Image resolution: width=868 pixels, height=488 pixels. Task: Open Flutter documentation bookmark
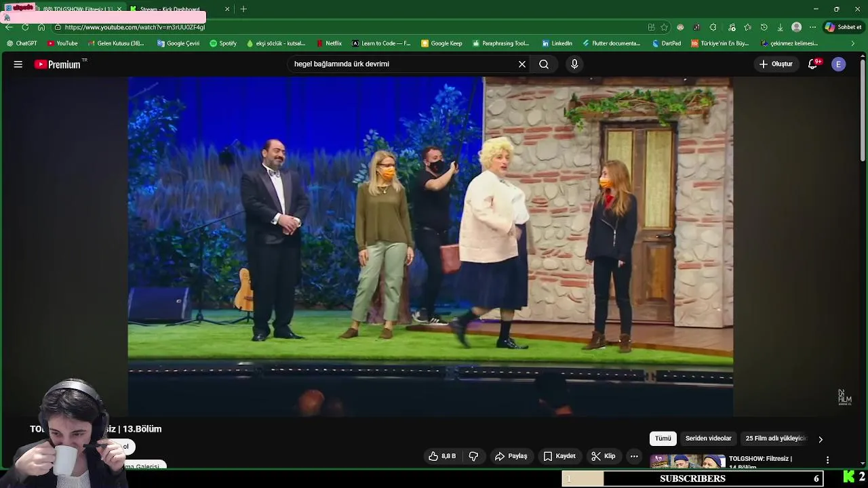(x=612, y=43)
